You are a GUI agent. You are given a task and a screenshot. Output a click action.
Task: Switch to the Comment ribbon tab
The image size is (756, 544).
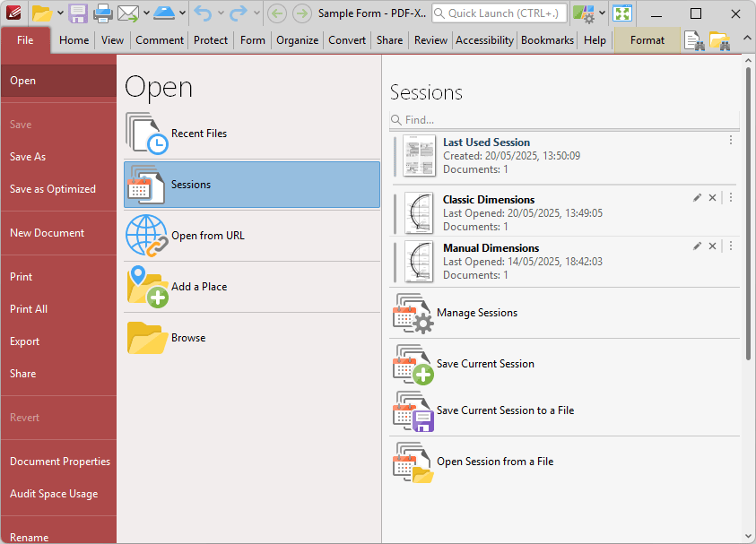[160, 40]
